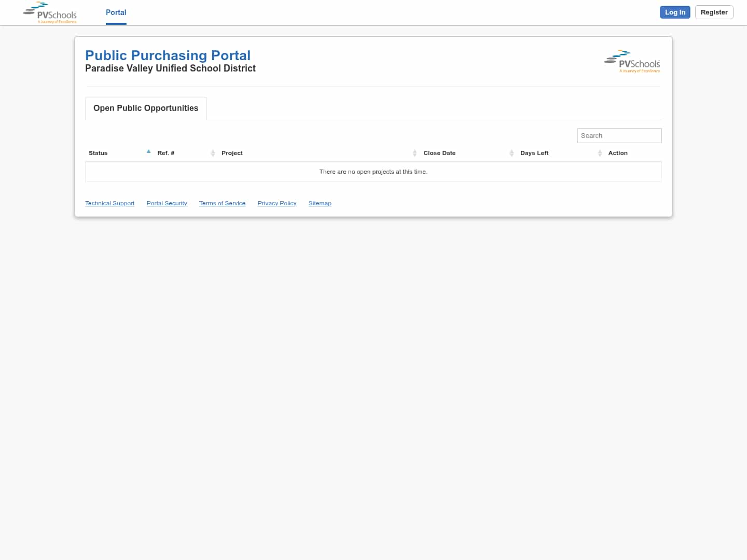Click the PVSchools logo in the navigation bar
Viewport: 747px width, 560px height.
[49, 12]
